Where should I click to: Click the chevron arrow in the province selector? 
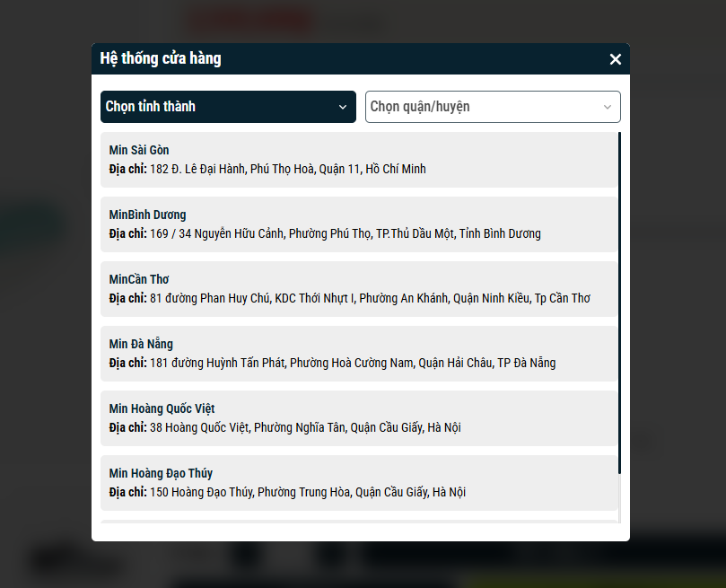coord(343,107)
